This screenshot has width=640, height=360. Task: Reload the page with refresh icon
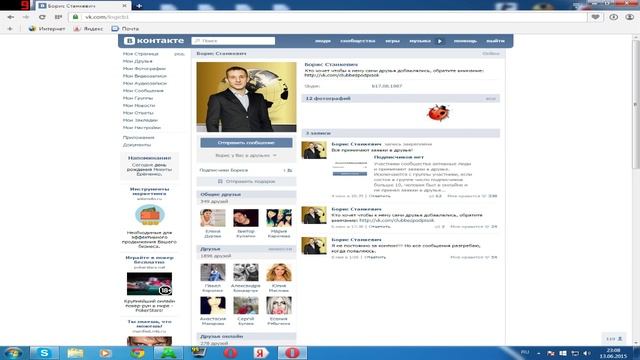pyautogui.click(x=42, y=17)
